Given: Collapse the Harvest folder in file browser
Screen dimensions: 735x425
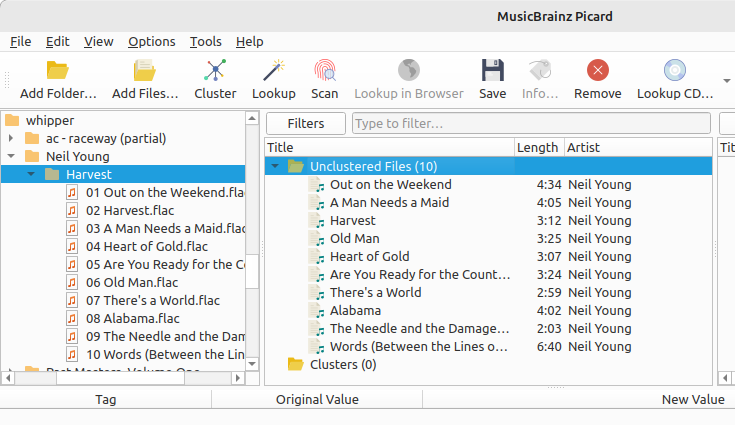Looking at the screenshot, I should pos(31,174).
